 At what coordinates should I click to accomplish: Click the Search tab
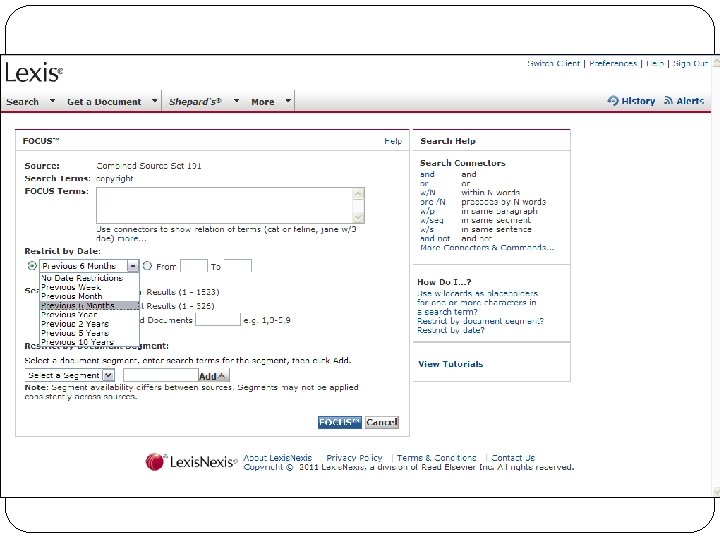(22, 101)
